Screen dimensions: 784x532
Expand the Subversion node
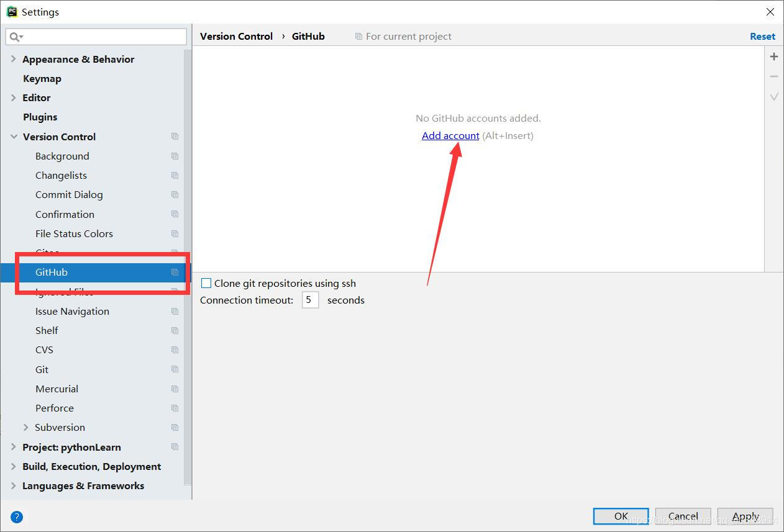click(x=25, y=427)
